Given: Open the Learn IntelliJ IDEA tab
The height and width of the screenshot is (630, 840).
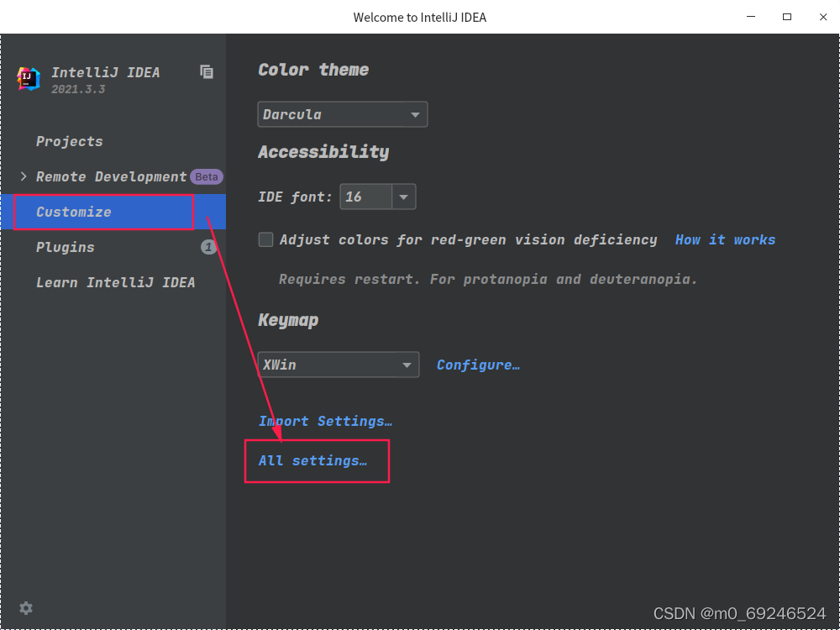Looking at the screenshot, I should click(x=115, y=282).
